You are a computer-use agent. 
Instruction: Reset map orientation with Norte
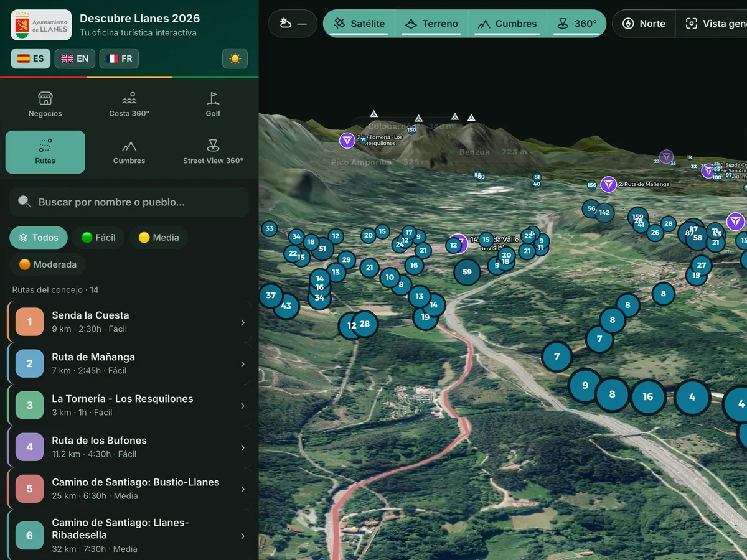pos(644,24)
